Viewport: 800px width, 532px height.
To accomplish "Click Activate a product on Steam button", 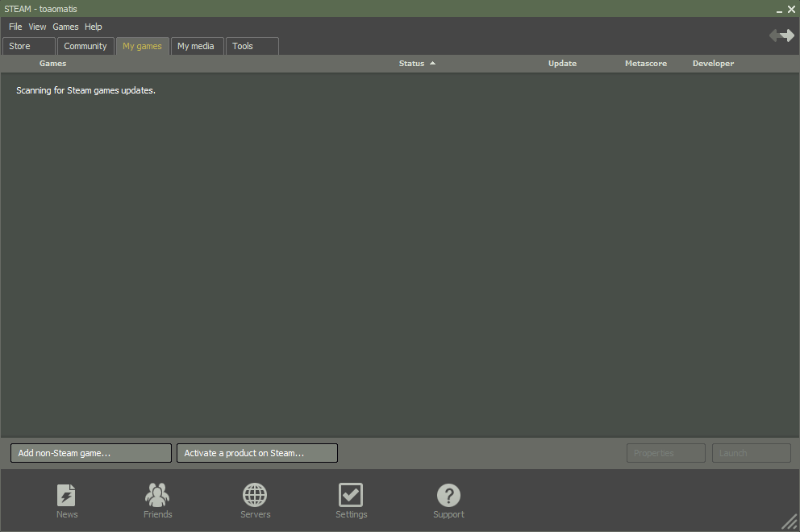I will coord(257,453).
